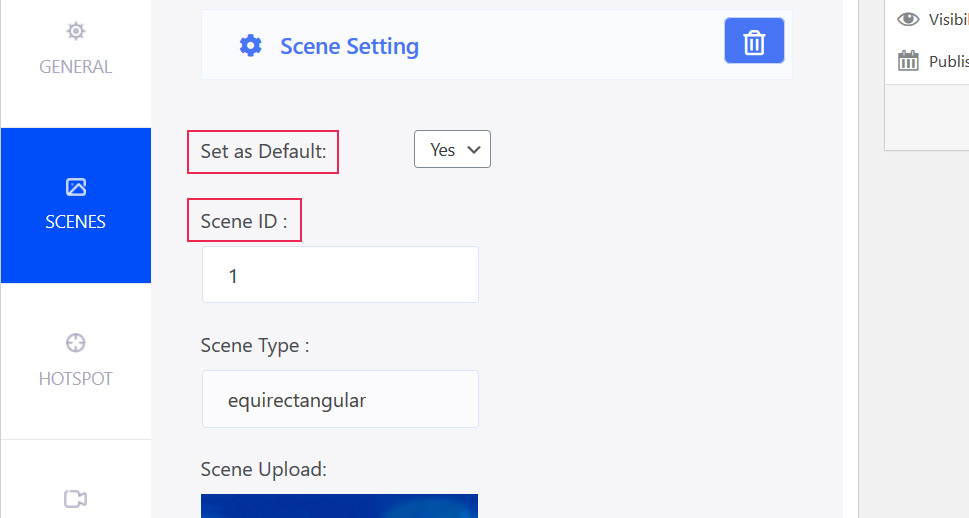Click the Set as Default label
Screen dimensions: 969x518
pos(263,151)
